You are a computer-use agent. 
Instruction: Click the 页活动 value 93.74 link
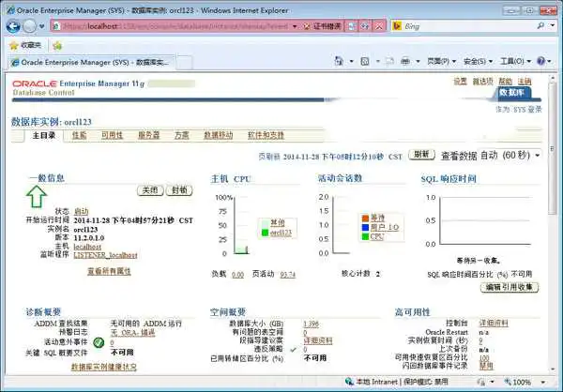(x=288, y=275)
